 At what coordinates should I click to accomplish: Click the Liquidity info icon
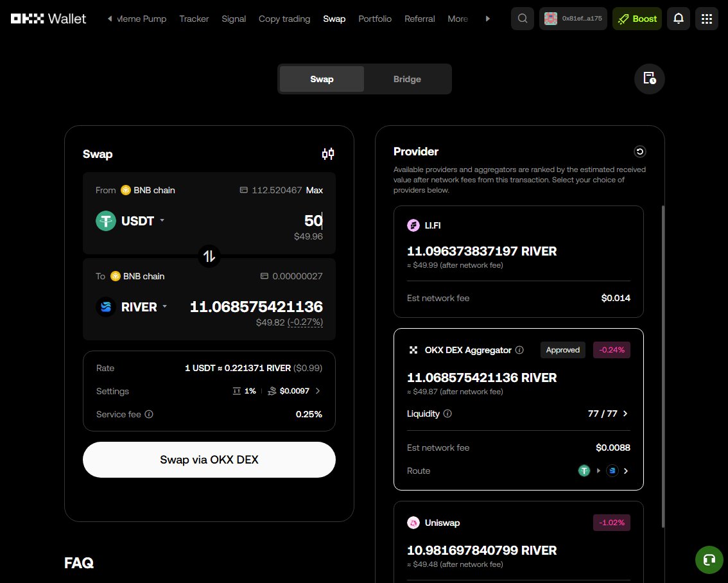point(447,413)
